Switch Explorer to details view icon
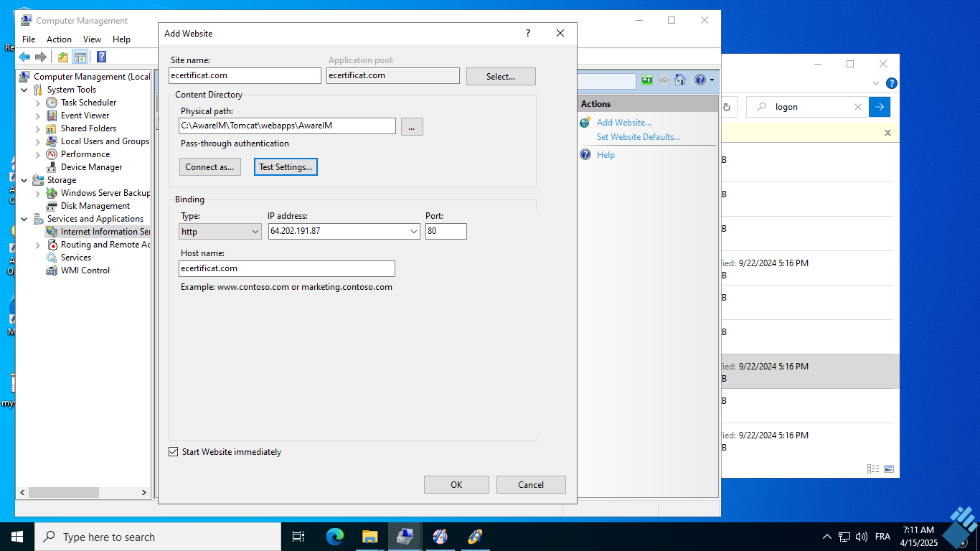Viewport: 980px width, 551px height. [873, 469]
